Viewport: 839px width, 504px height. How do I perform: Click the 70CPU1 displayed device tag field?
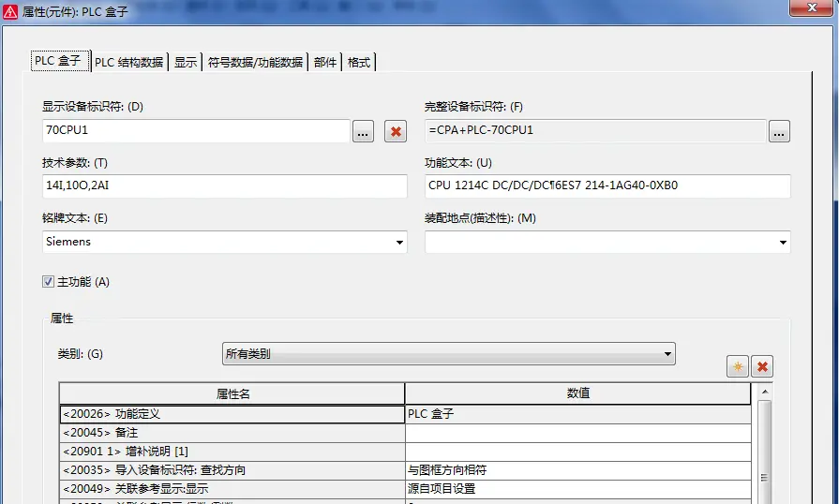tap(196, 130)
